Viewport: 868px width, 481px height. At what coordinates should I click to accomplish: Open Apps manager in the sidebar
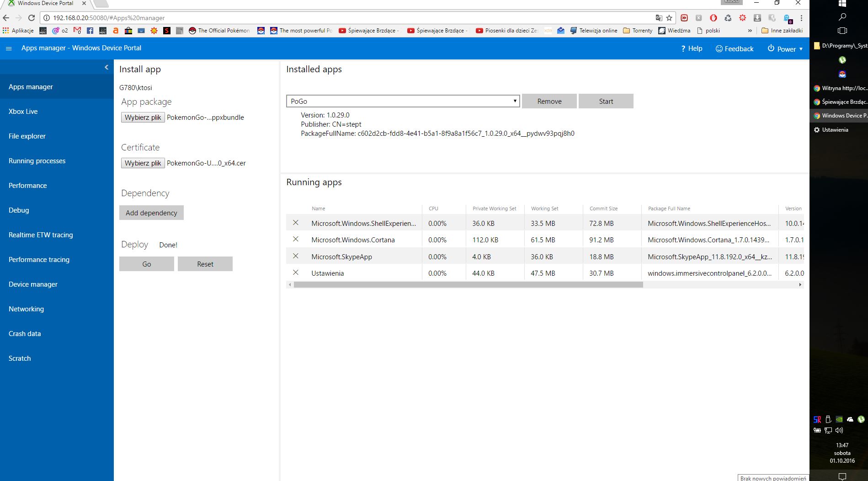(x=57, y=87)
